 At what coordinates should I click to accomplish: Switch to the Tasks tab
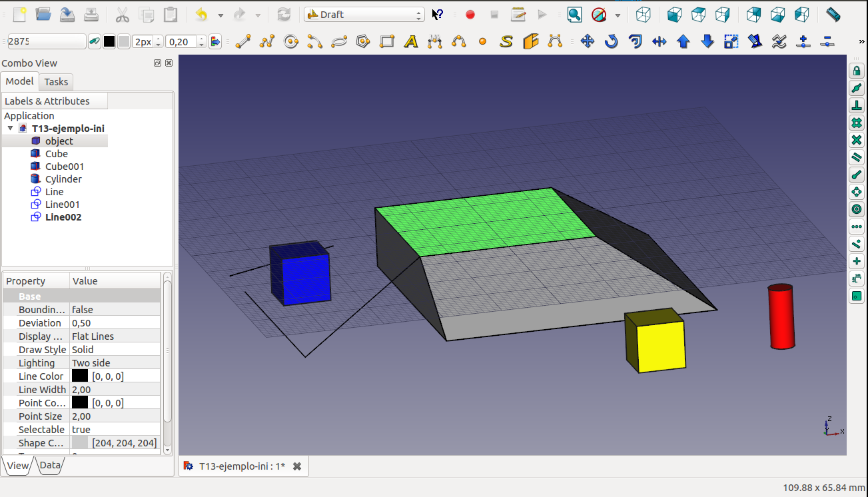pyautogui.click(x=56, y=82)
